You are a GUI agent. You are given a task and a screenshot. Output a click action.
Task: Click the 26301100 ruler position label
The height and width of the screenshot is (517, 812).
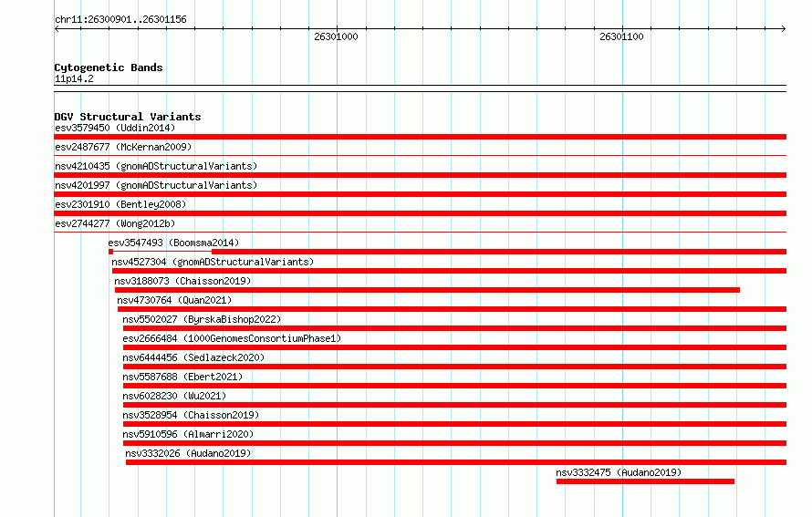(621, 36)
